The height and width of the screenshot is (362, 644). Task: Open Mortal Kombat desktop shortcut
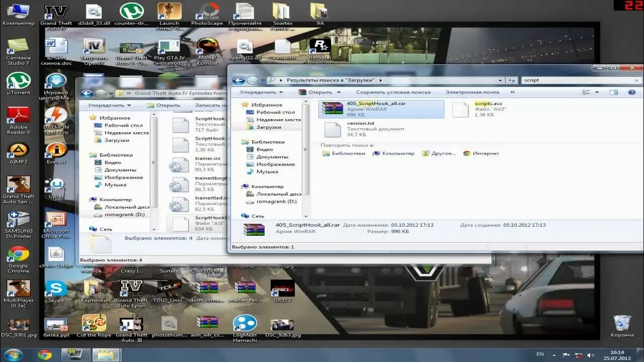coord(207,52)
